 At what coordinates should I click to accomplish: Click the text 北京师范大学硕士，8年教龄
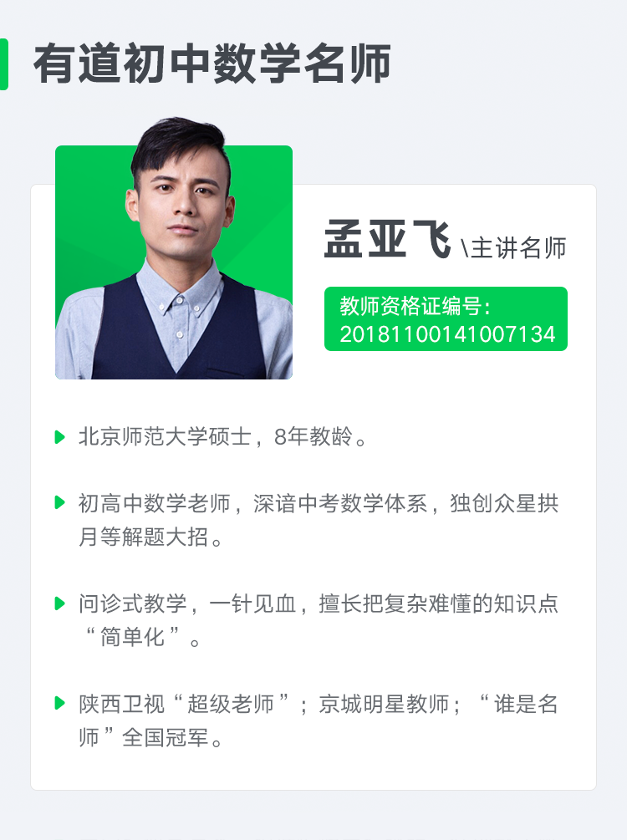point(216,437)
